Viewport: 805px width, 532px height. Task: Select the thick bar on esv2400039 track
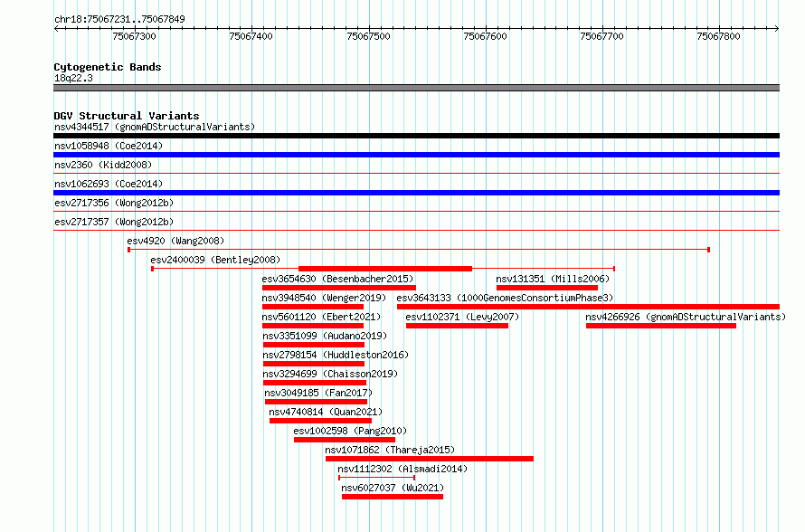(385, 269)
